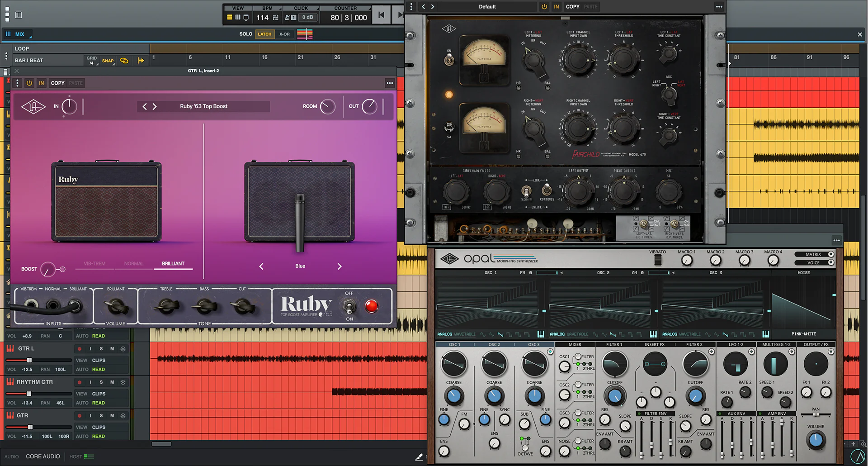Viewport: 868px width, 466px height.
Task: Flip the Ruby amp OFF/ON power switch
Action: point(349,306)
